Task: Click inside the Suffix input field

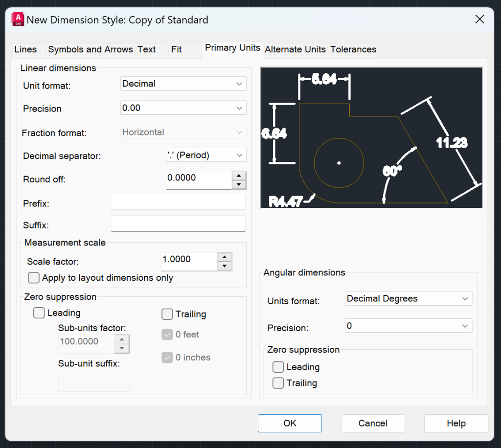Action: click(178, 224)
